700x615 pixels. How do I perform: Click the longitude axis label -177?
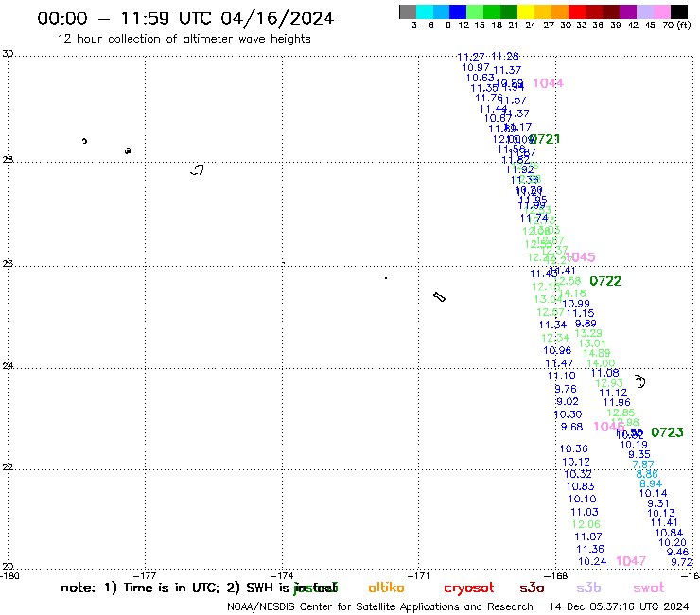tap(145, 575)
